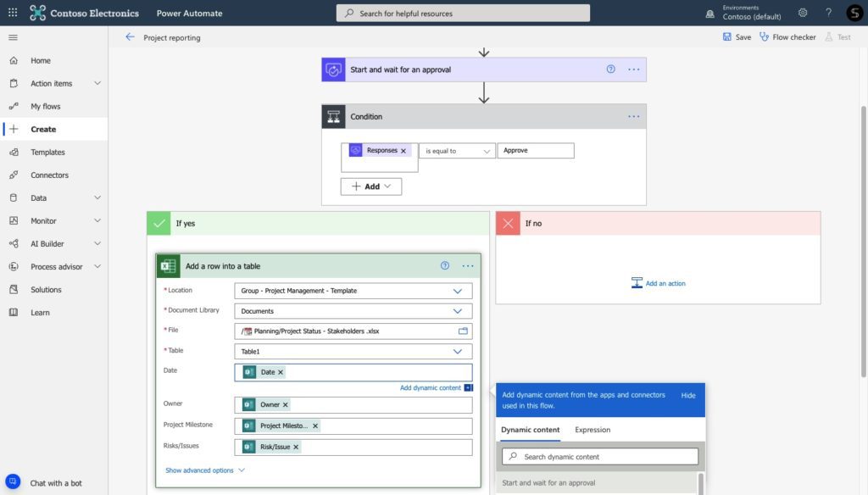Switch to the Expression tab
868x495 pixels.
point(593,430)
